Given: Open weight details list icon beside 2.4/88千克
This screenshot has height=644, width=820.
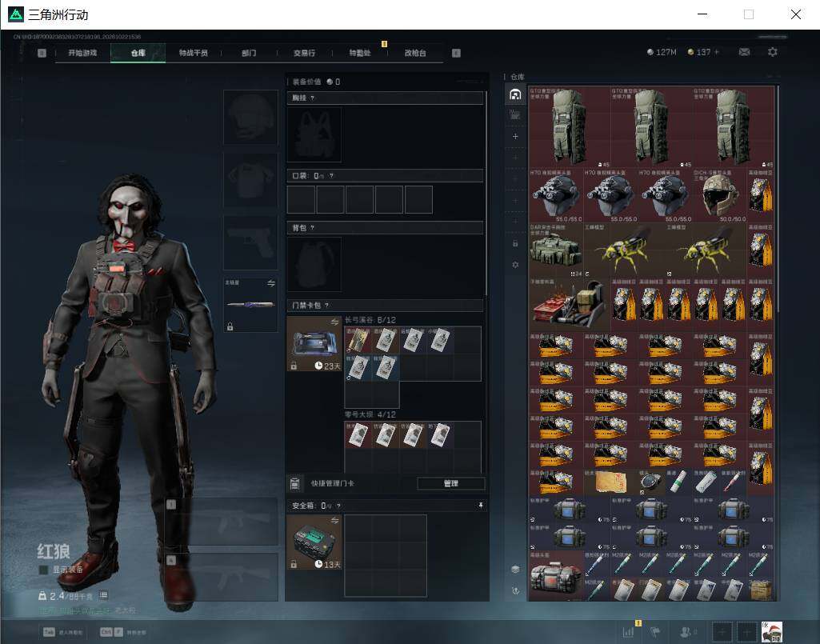Looking at the screenshot, I should tap(103, 595).
